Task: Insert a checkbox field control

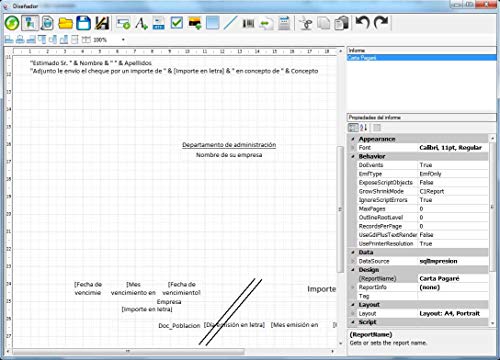Action: coord(176,23)
